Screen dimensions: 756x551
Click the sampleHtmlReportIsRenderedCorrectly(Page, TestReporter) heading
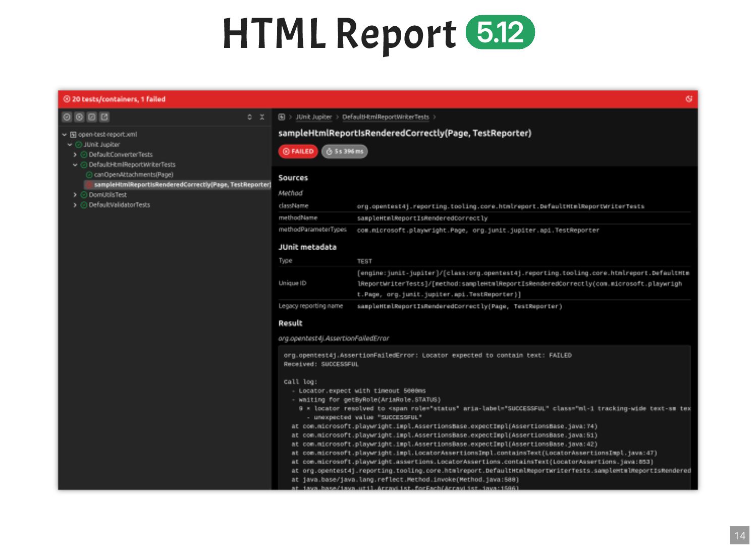pyautogui.click(x=405, y=133)
